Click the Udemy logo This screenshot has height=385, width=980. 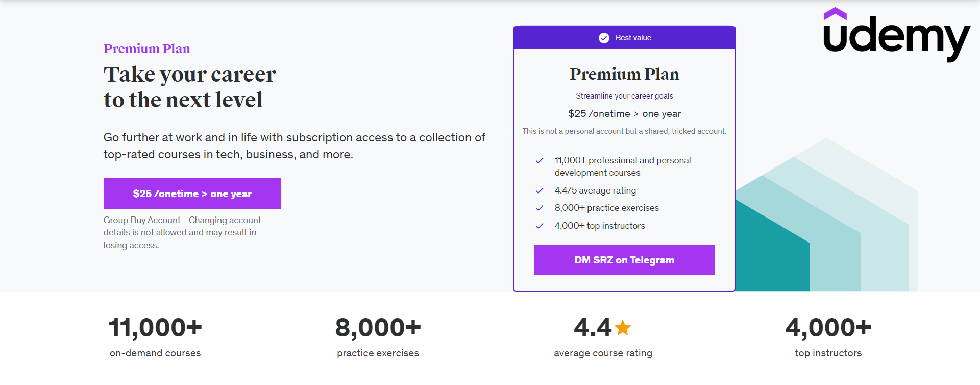896,35
